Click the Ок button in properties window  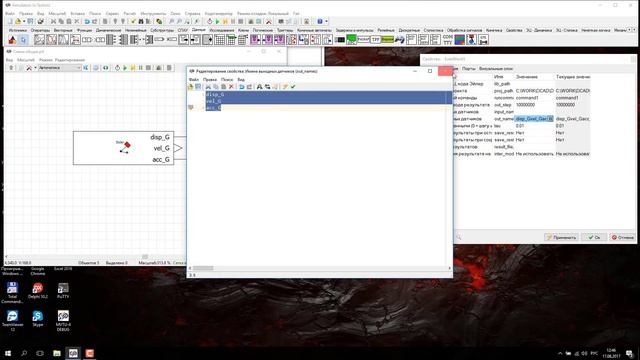pos(594,237)
